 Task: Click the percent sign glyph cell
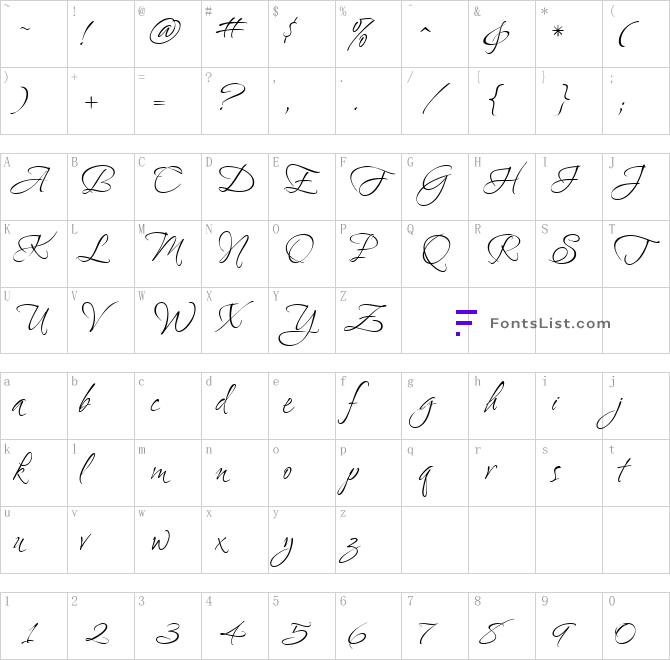[369, 34]
